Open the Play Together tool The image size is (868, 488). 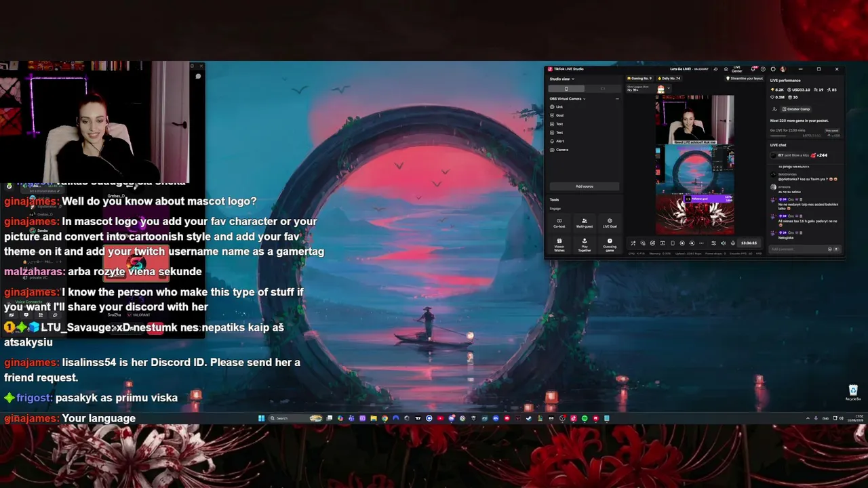(x=585, y=244)
